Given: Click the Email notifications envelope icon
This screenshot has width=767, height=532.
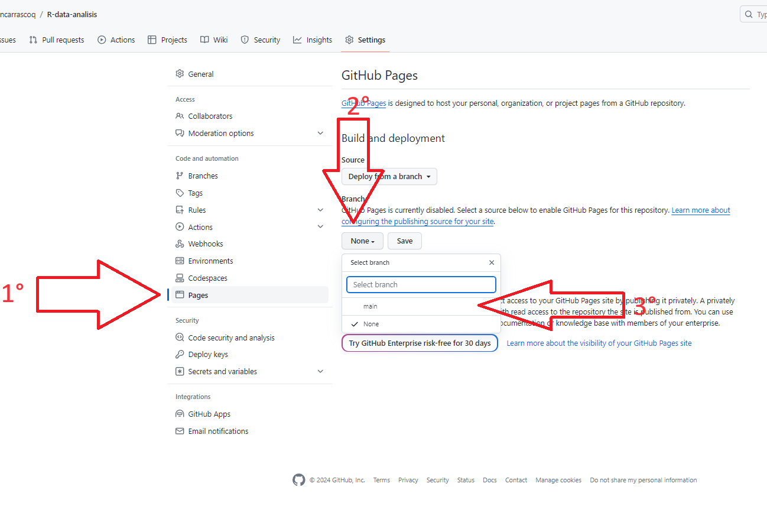Looking at the screenshot, I should click(180, 432).
